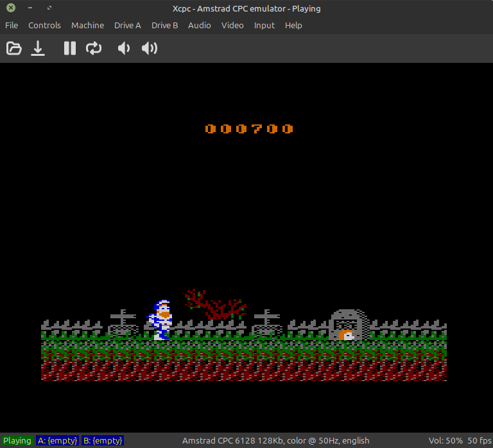Click the save snapshot download icon
This screenshot has height=448, width=493.
[x=38, y=48]
